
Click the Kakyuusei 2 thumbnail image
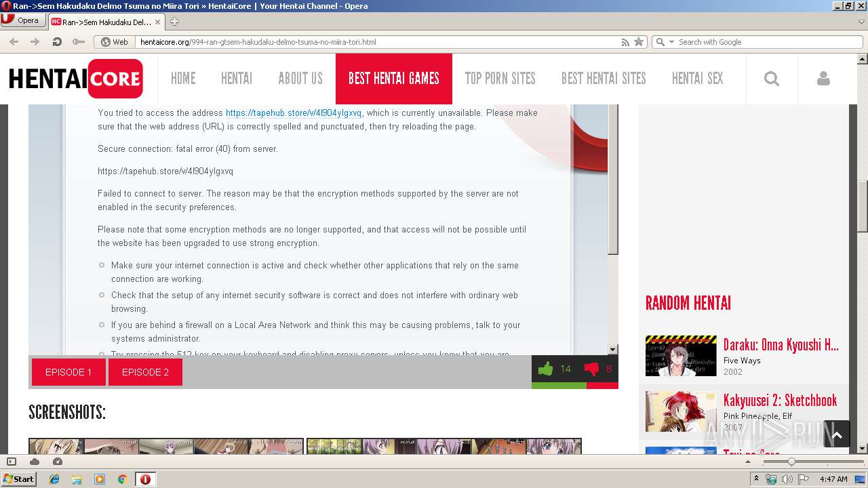pos(681,411)
